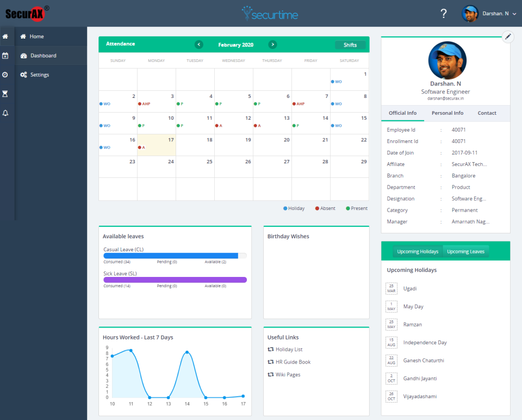Image resolution: width=522 pixels, height=420 pixels.
Task: Toggle the Absent legend filter
Action: [325, 208]
